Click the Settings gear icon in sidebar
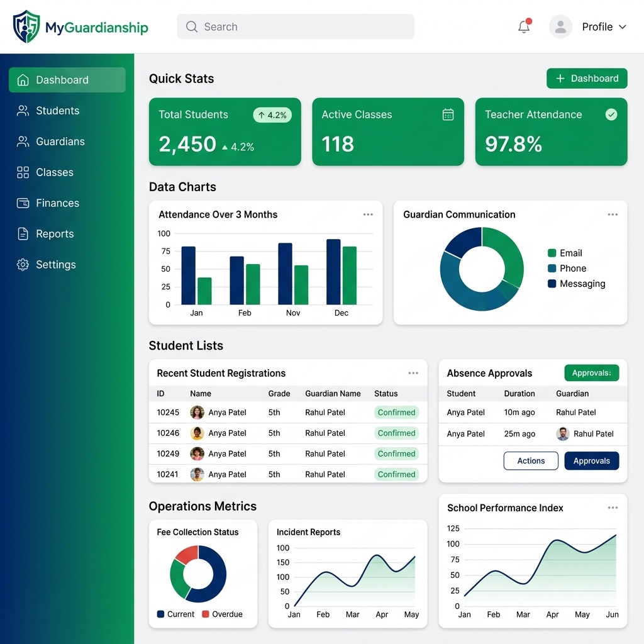Screen dimensions: 644x644 pos(23,265)
